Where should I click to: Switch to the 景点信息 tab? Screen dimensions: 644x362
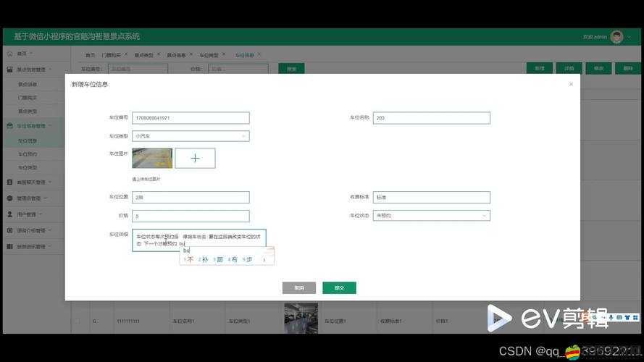[x=176, y=55]
